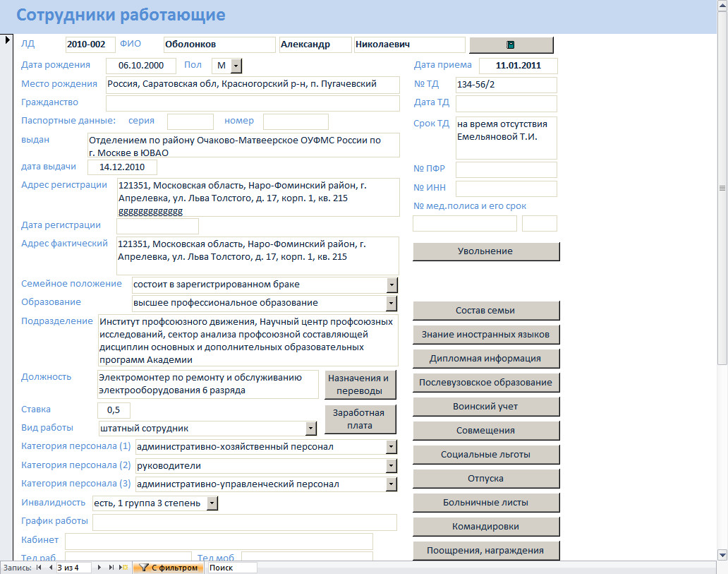Viewport: 728px width, 574px height.
Task: Open Состав семьи
Action: pyautogui.click(x=485, y=311)
